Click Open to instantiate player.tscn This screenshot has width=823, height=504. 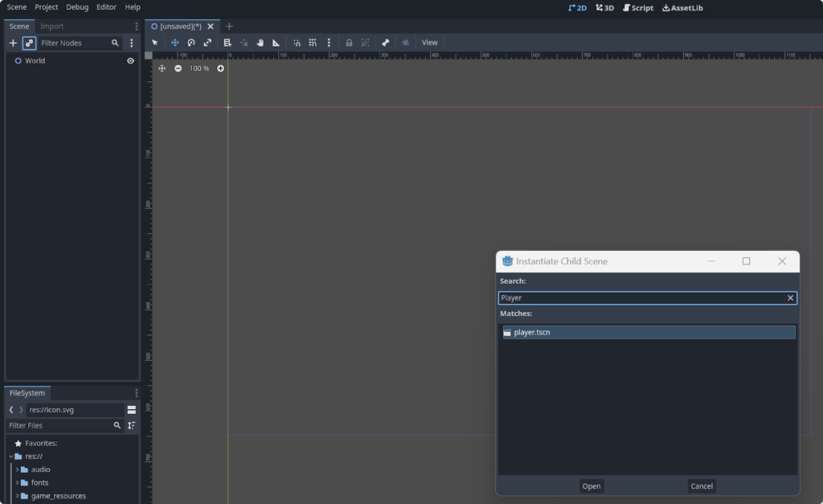592,486
